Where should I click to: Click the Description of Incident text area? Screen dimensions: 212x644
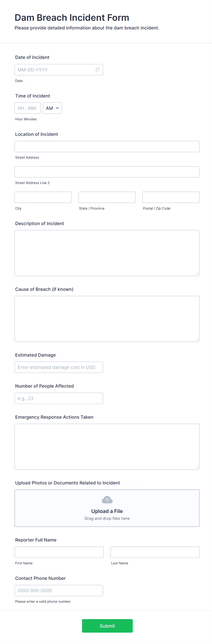click(x=107, y=252)
